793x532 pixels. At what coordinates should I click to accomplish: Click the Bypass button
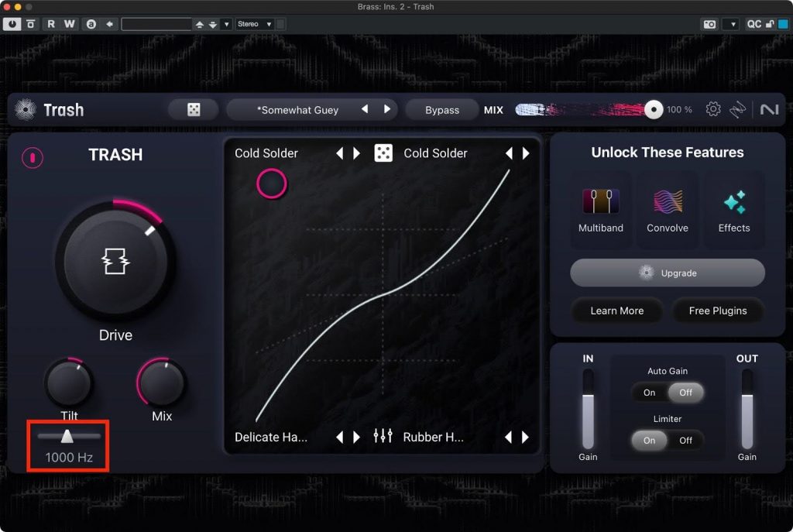click(x=442, y=110)
